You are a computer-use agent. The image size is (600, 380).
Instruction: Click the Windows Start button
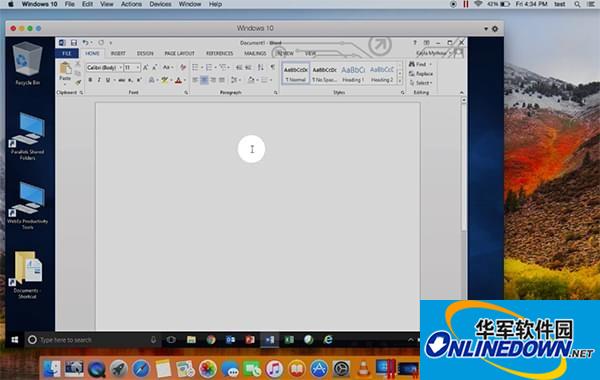point(15,340)
